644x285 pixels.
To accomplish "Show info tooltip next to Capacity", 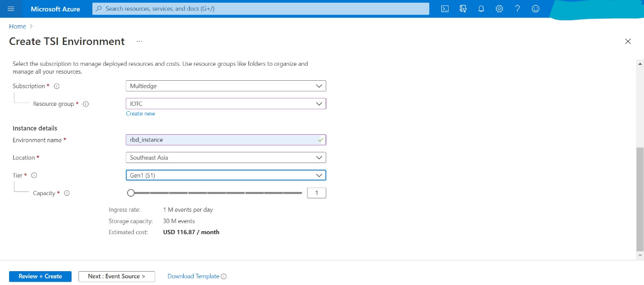I will coord(67,194).
